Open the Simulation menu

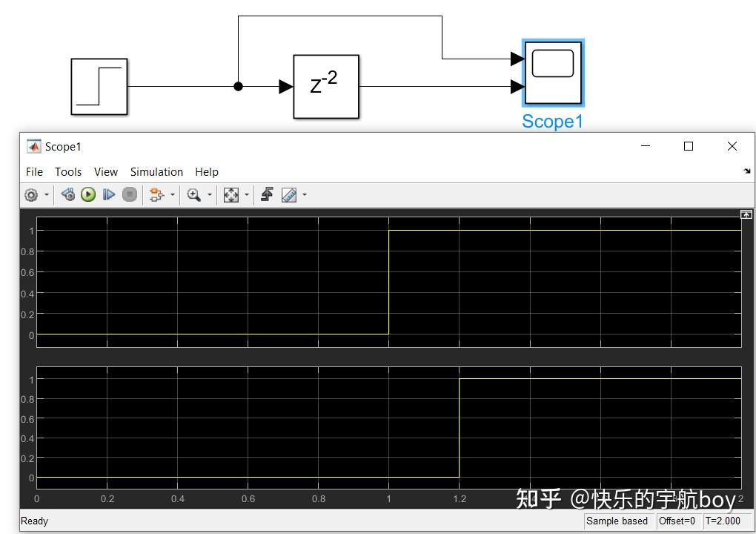[156, 171]
